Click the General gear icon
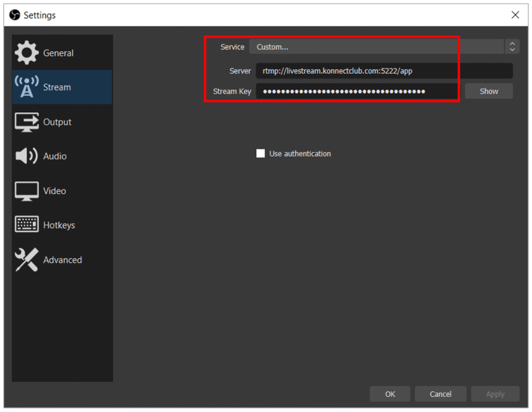Viewport: 532px width, 412px height. [26, 53]
